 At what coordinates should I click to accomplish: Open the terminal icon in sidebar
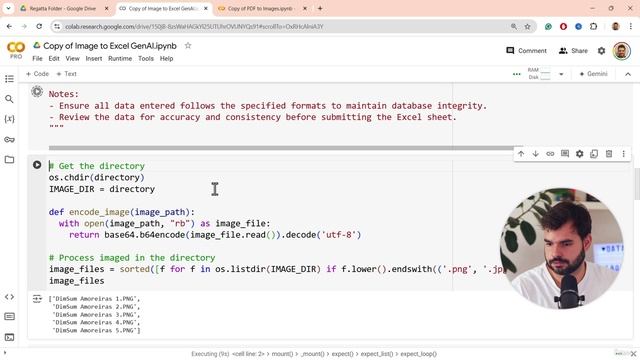pos(9,337)
